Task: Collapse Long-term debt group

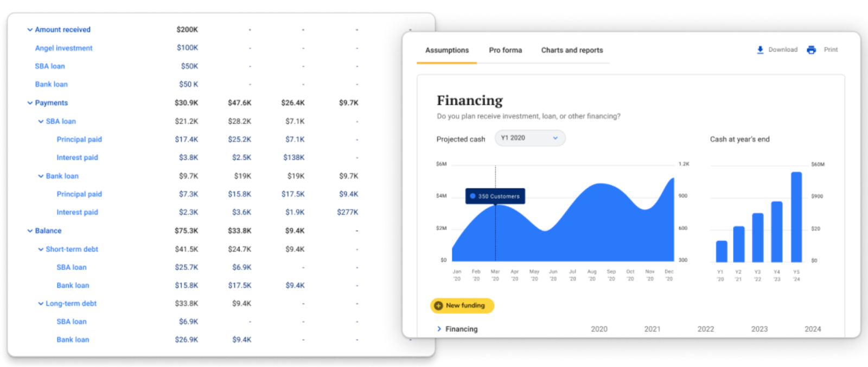Action: [x=41, y=303]
